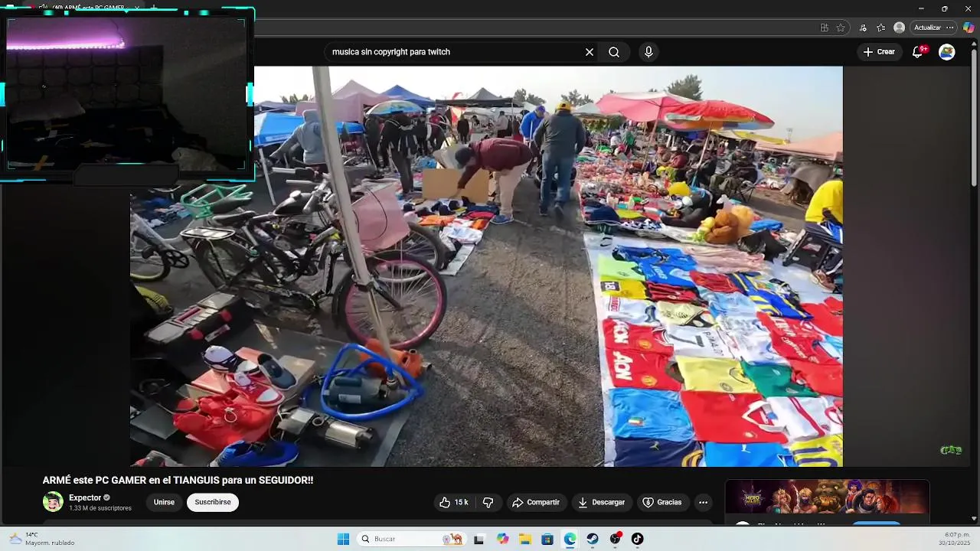Click the taskbar Buscar search box
The image size is (980, 551).
pyautogui.click(x=412, y=539)
